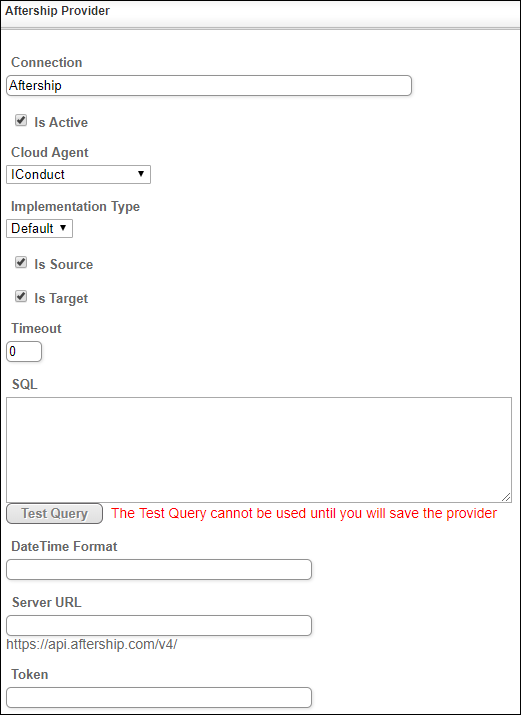Click the Server URL input field
521x715 pixels.
click(159, 626)
